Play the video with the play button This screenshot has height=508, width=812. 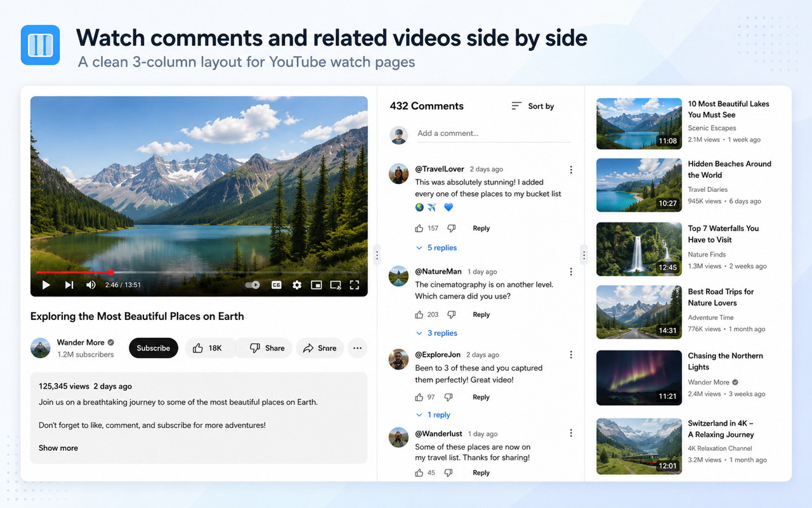tap(46, 285)
